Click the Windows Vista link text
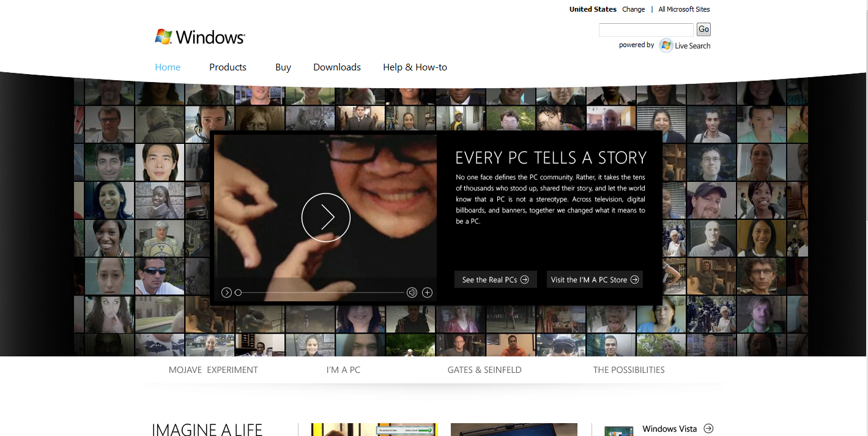Screen dimensions: 868x436 pyautogui.click(x=670, y=429)
